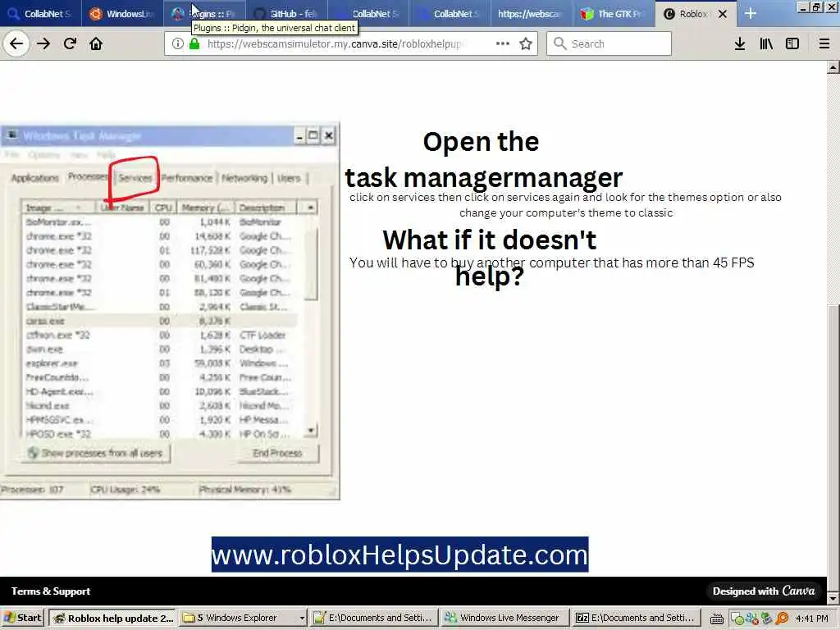The height and width of the screenshot is (630, 840).
Task: Click the on-screen keyboard tray icon
Action: pos(717,619)
